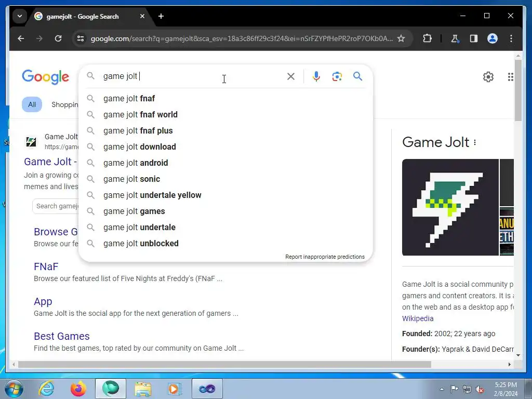Go back to the previous page
The height and width of the screenshot is (399, 532).
21,38
